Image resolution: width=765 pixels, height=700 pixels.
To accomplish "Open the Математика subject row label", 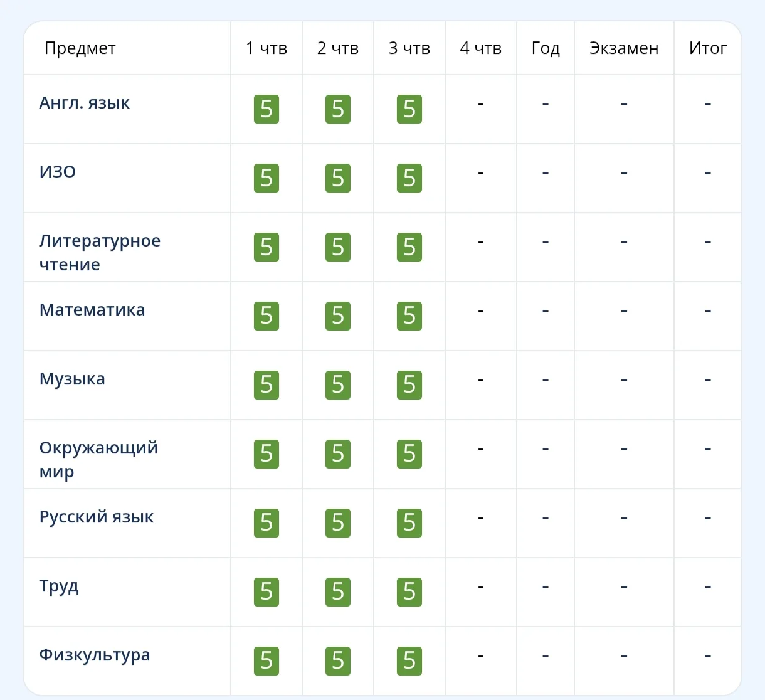I will [x=92, y=310].
